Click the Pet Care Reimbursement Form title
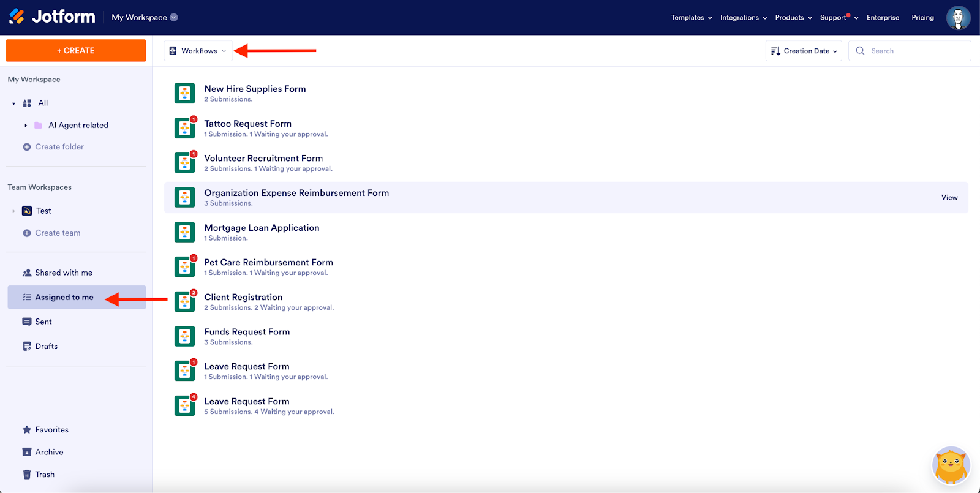This screenshot has height=493, width=980. 268,262
